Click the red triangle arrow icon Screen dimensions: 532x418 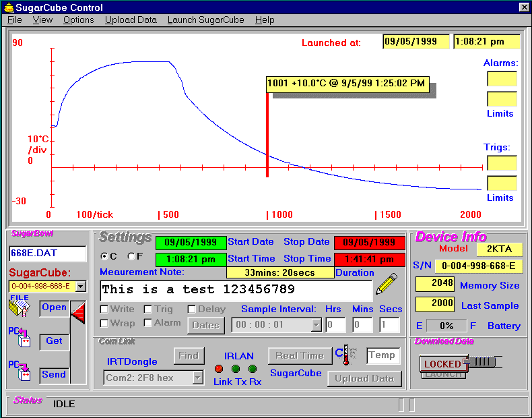tap(79, 313)
